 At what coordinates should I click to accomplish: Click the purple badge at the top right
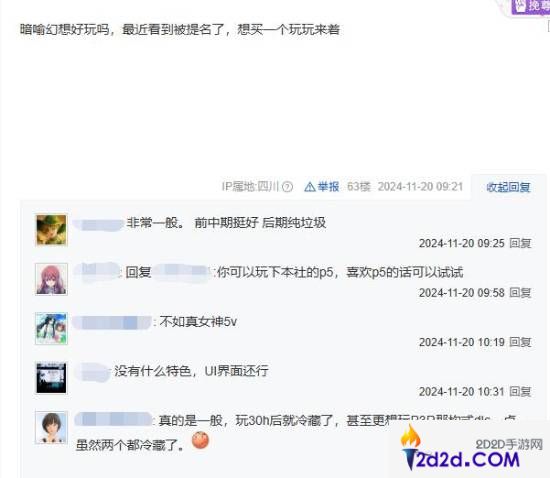(x=530, y=6)
